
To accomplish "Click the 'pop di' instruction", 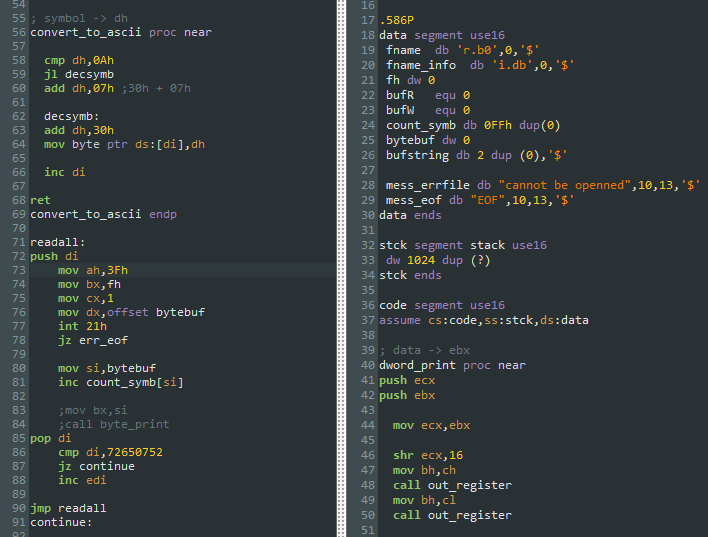I will tap(51, 439).
